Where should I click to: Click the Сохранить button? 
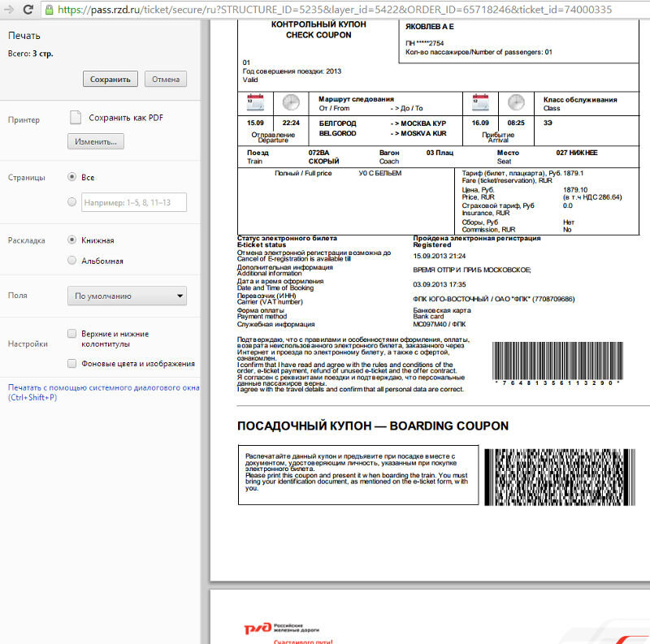tap(110, 79)
